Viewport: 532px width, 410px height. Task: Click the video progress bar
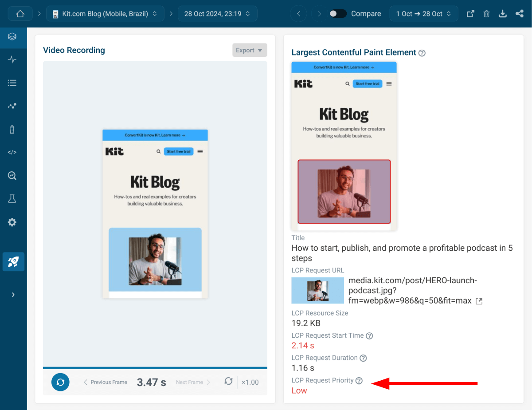tap(155, 368)
